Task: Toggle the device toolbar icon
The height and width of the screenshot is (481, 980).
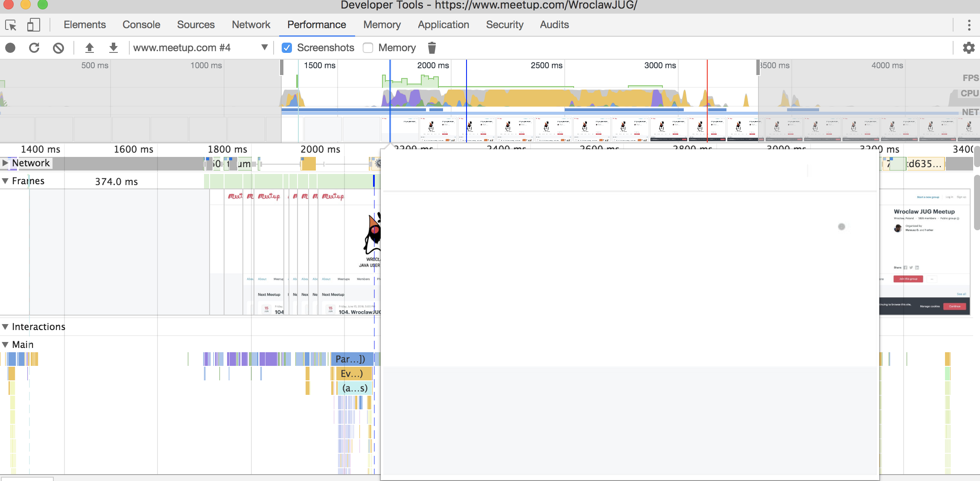Action: (x=33, y=25)
